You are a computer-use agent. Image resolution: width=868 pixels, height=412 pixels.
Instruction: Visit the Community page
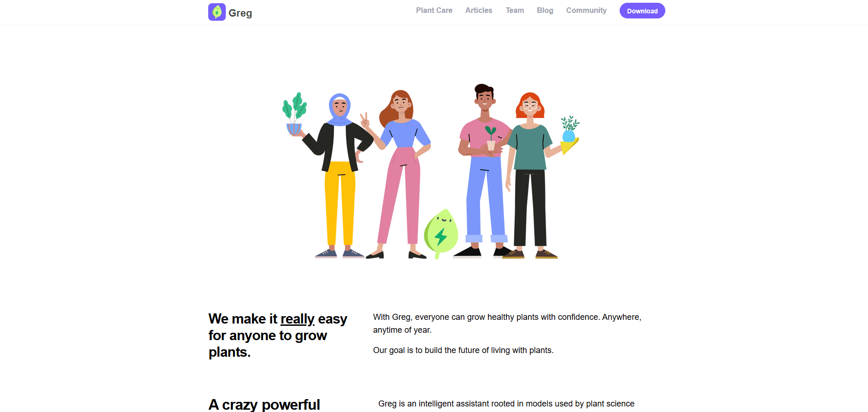click(586, 10)
